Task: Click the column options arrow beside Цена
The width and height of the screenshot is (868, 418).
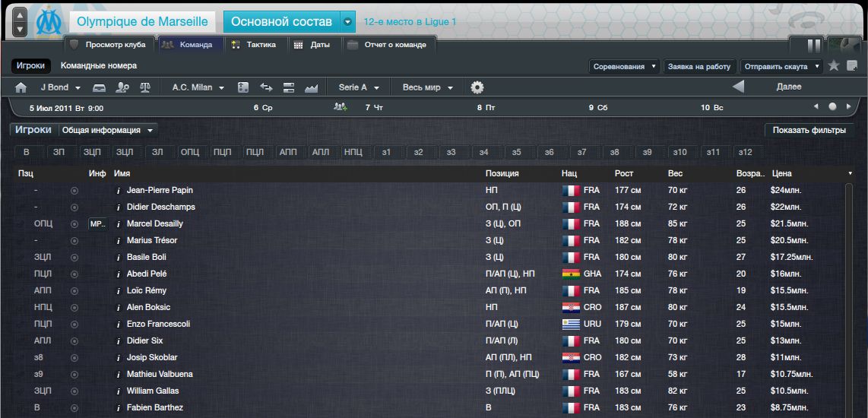Action: (x=850, y=174)
